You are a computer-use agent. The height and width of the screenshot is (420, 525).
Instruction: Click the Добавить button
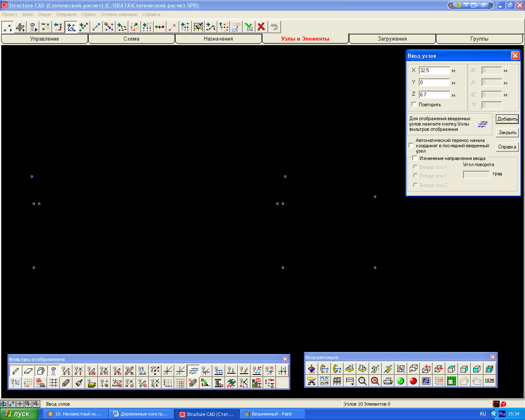(x=507, y=119)
